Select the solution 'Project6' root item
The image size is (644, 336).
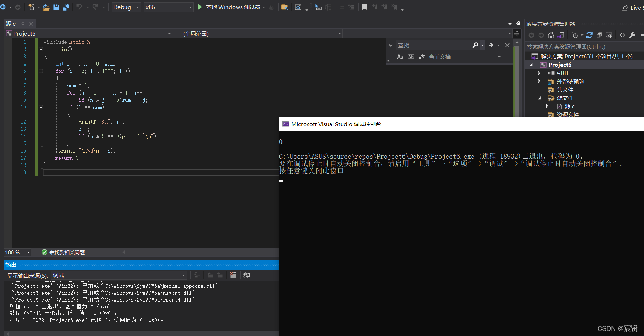click(586, 56)
